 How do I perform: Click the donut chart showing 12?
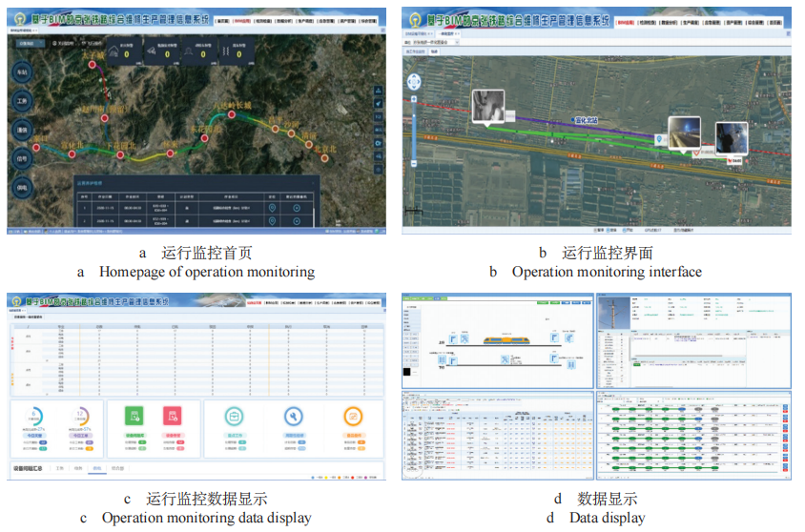coord(79,416)
